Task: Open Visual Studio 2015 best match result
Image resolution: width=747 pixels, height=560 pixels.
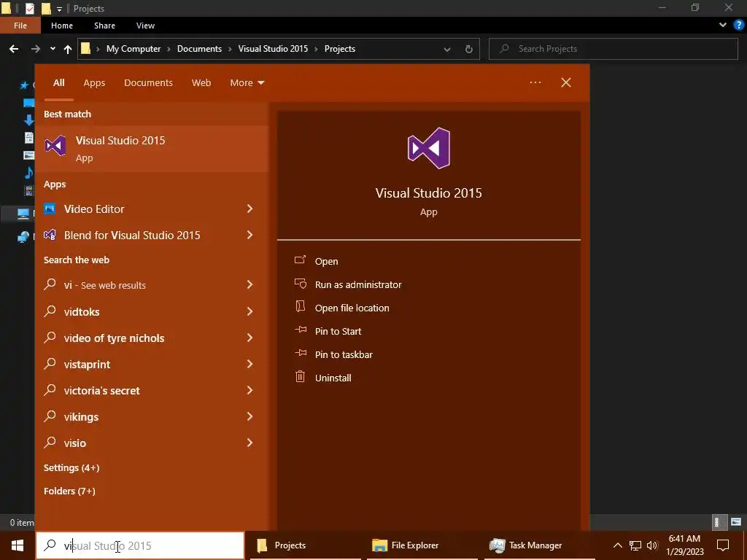Action: [x=152, y=149]
